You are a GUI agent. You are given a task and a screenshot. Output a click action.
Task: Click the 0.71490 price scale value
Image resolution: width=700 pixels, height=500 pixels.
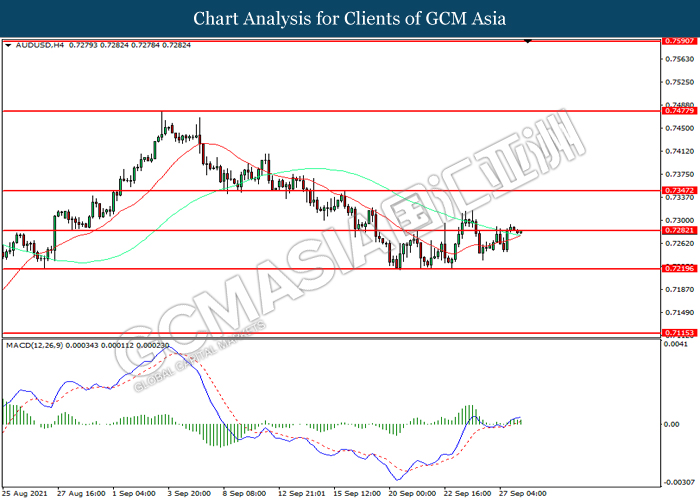tap(679, 312)
